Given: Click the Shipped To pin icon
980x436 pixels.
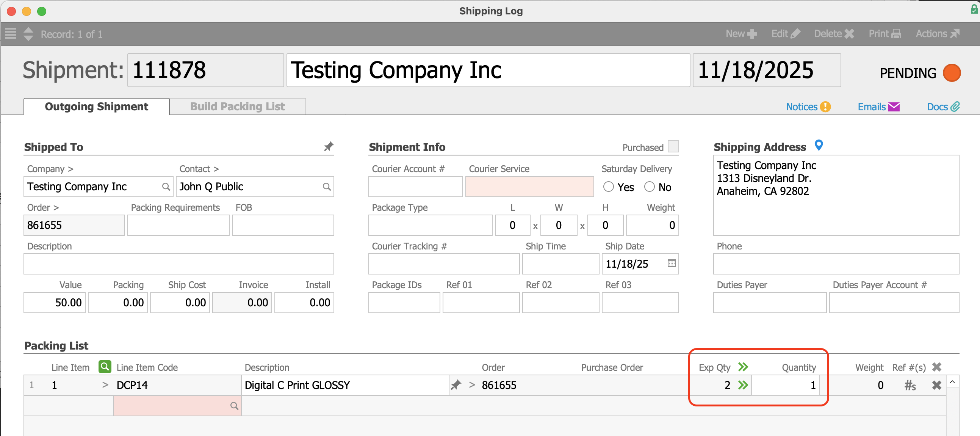Looking at the screenshot, I should (328, 146).
